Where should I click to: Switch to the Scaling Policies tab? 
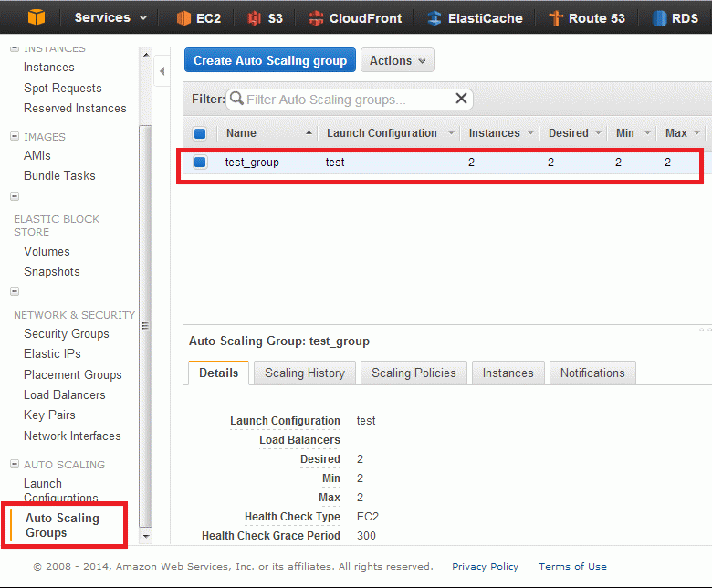[414, 373]
